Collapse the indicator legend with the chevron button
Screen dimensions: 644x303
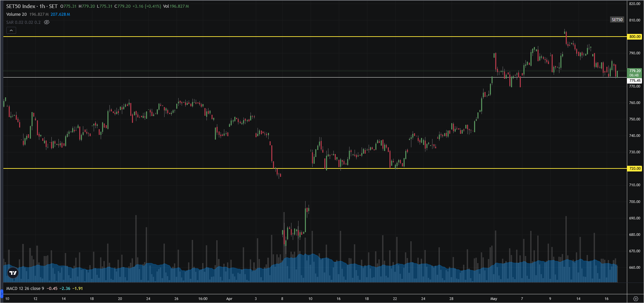pyautogui.click(x=11, y=31)
